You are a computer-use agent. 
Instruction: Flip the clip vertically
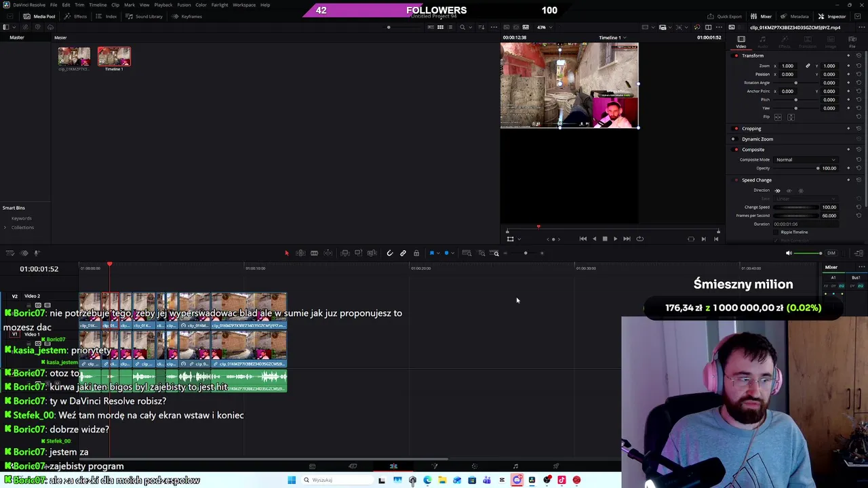coord(791,117)
